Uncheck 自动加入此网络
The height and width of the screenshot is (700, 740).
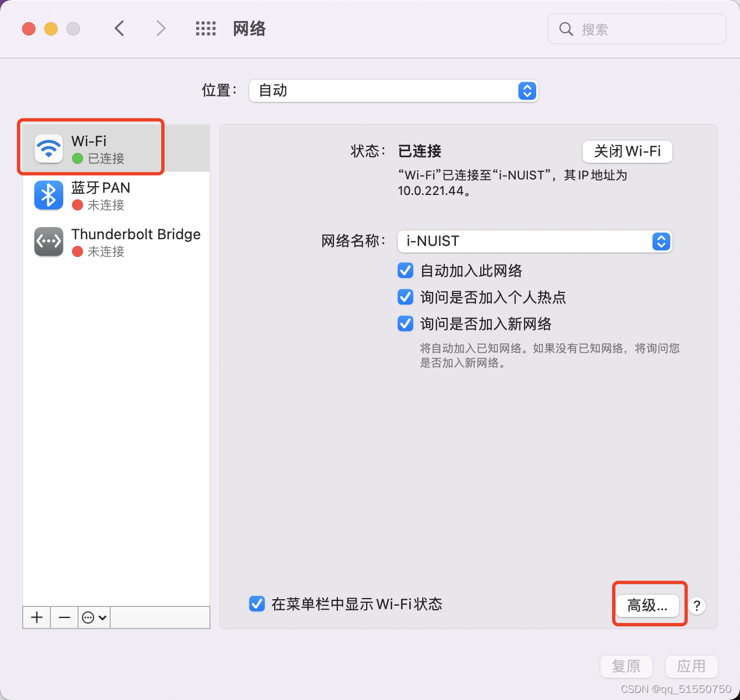[x=405, y=270]
